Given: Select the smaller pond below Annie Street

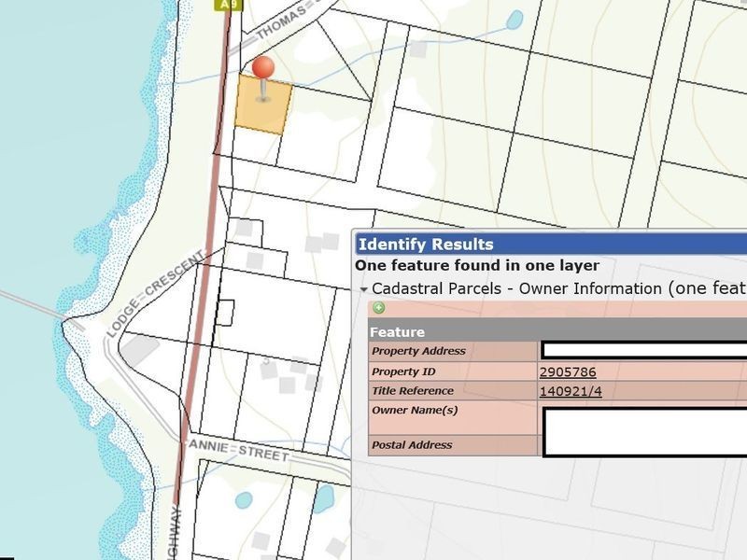Looking at the screenshot, I should point(244,500).
